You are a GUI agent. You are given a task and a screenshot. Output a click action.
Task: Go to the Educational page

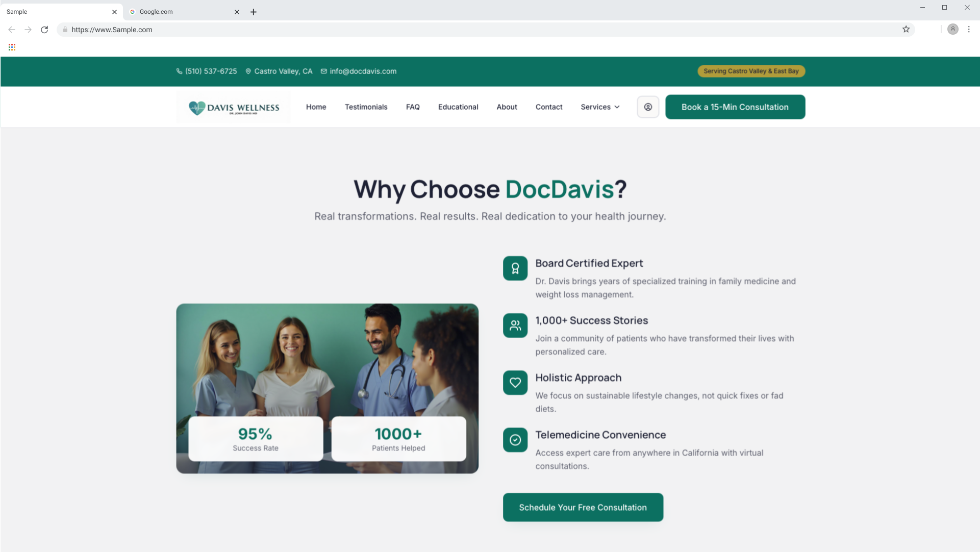pyautogui.click(x=458, y=107)
